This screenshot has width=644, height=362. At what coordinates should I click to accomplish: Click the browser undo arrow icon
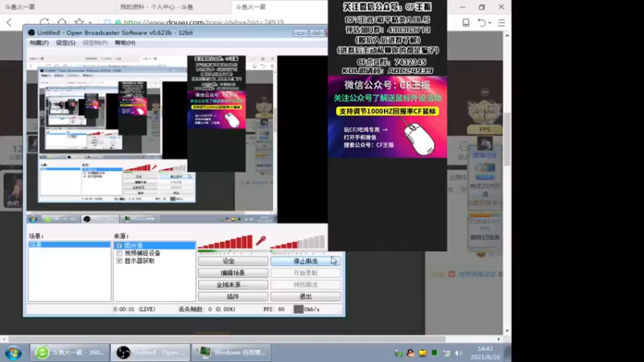[481, 23]
